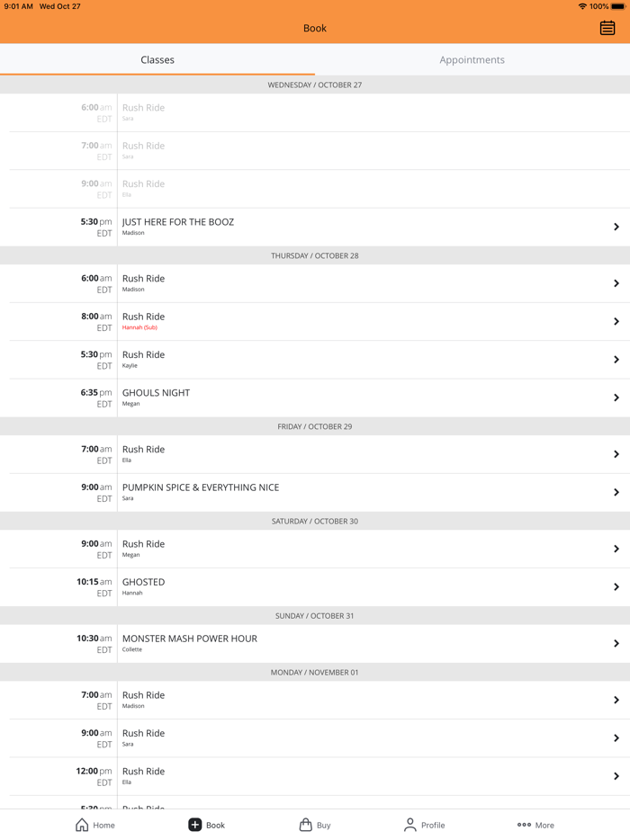The width and height of the screenshot is (630, 840).
Task: Check the battery icon in status bar
Action: pos(617,6)
